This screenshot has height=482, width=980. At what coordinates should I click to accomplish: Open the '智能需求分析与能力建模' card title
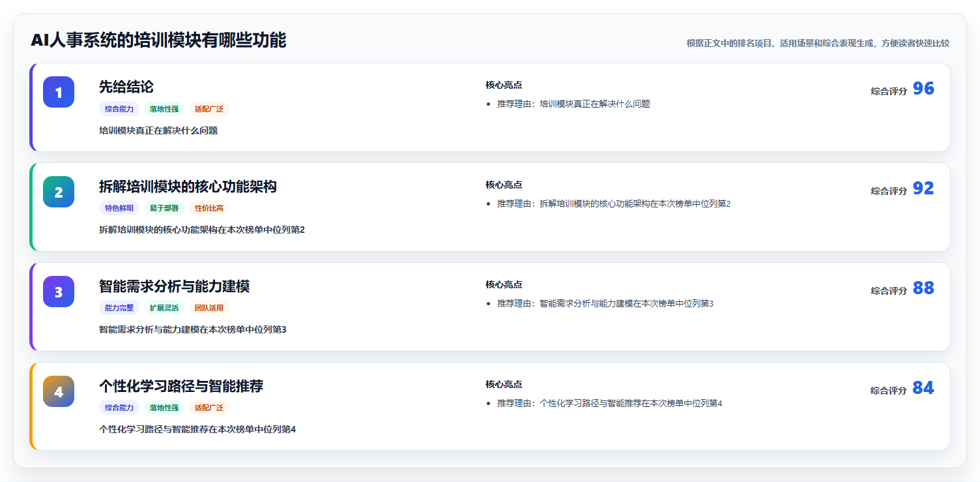[x=174, y=286]
